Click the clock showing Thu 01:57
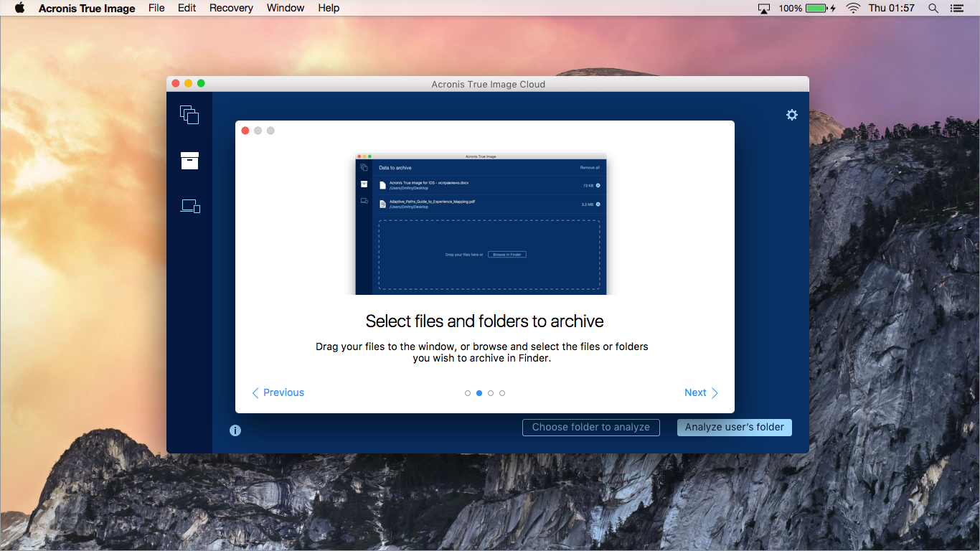Image resolution: width=980 pixels, height=551 pixels. click(x=892, y=8)
